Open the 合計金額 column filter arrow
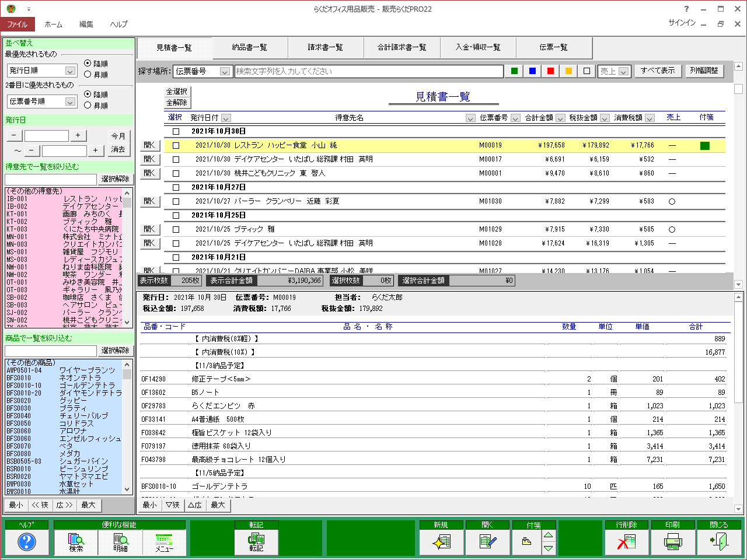Viewport: 747px width, 560px height. coord(560,118)
